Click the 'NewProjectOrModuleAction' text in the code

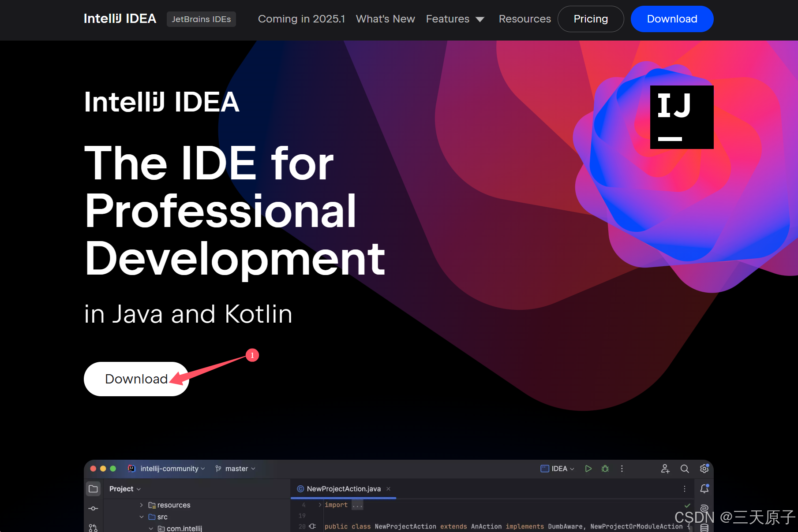[x=637, y=527]
